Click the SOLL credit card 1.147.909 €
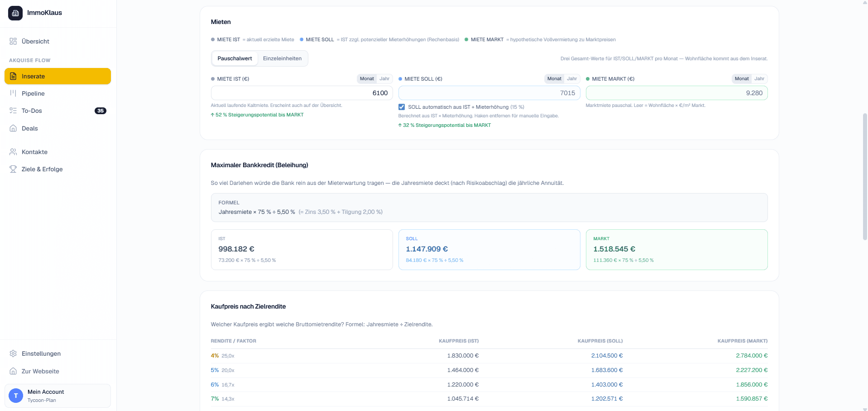Viewport: 868px width, 411px height. point(489,250)
